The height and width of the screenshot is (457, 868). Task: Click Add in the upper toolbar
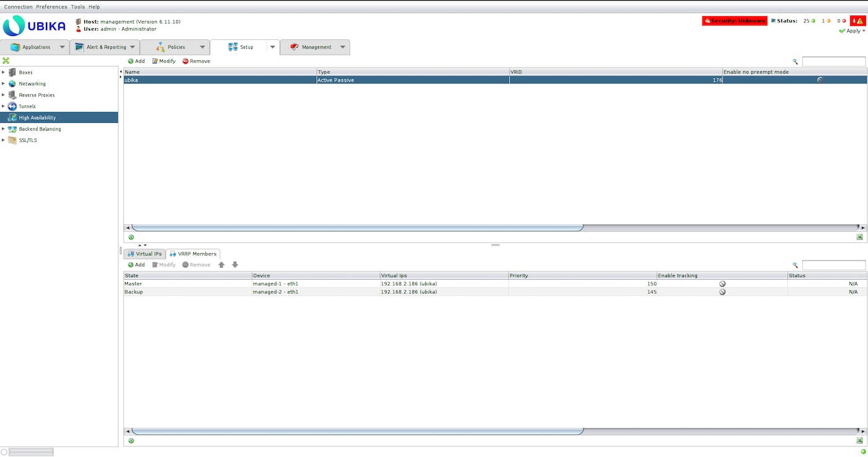click(x=136, y=61)
